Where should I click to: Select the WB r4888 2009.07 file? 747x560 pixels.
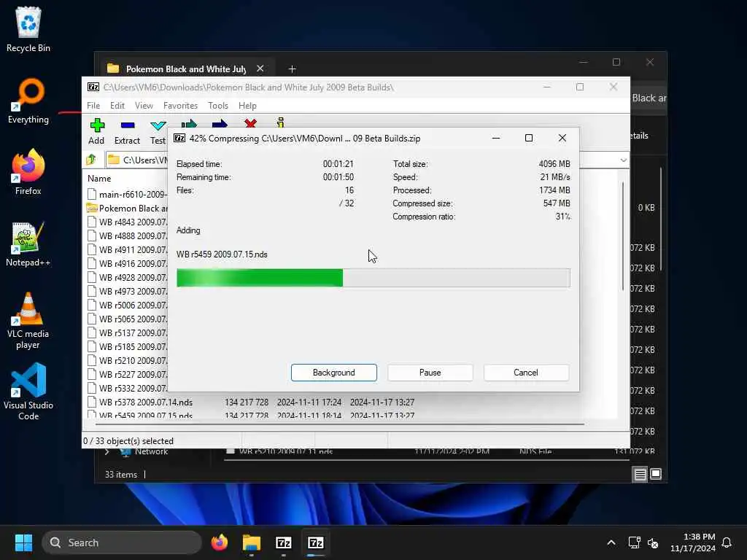127,236
